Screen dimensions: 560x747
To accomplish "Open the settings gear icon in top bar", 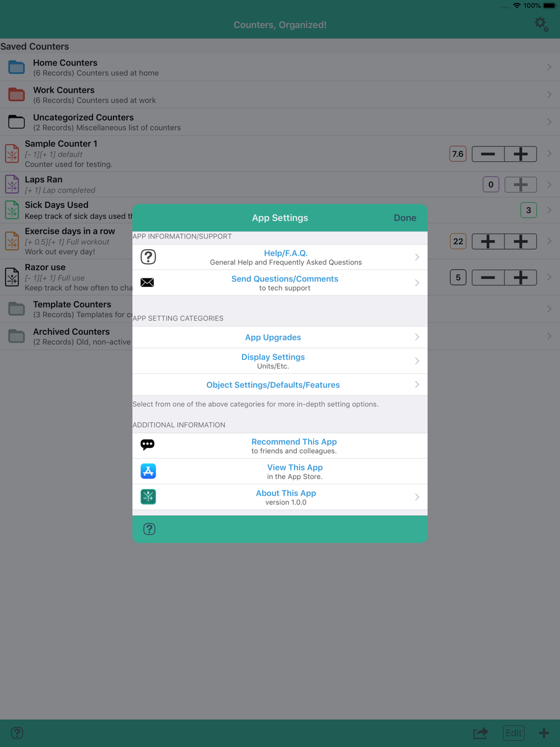I will 541,24.
